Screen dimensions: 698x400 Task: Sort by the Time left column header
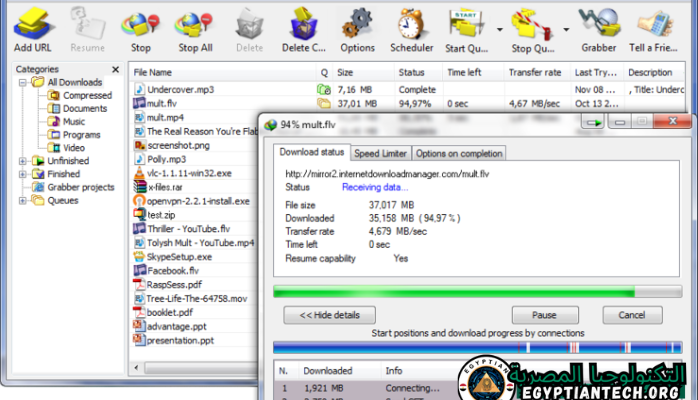473,73
